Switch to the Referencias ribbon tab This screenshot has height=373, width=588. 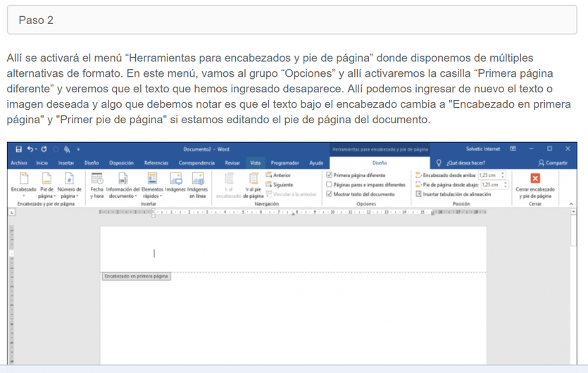click(156, 163)
